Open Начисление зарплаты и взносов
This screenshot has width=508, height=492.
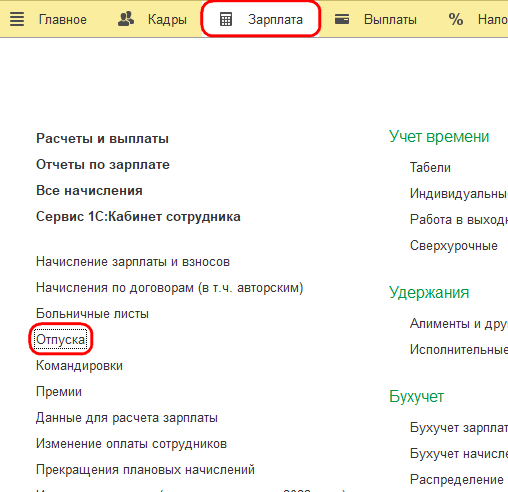(133, 262)
